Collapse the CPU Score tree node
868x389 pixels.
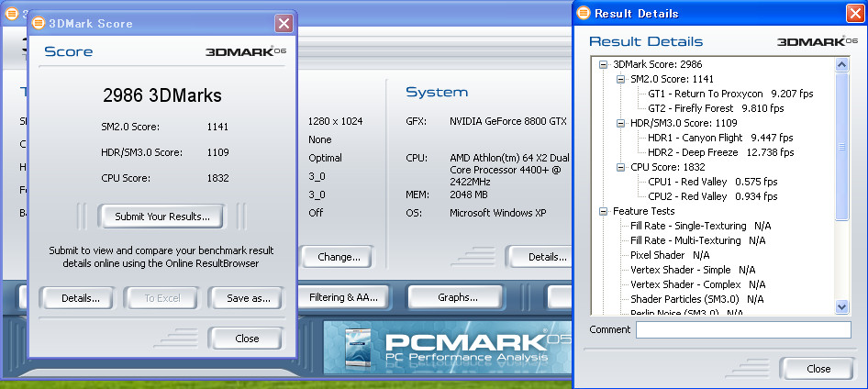tap(621, 167)
